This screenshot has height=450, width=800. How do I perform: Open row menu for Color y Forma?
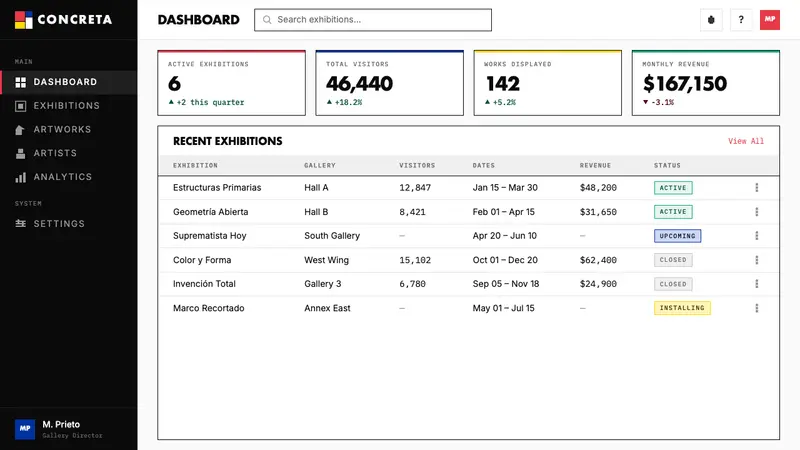(757, 260)
